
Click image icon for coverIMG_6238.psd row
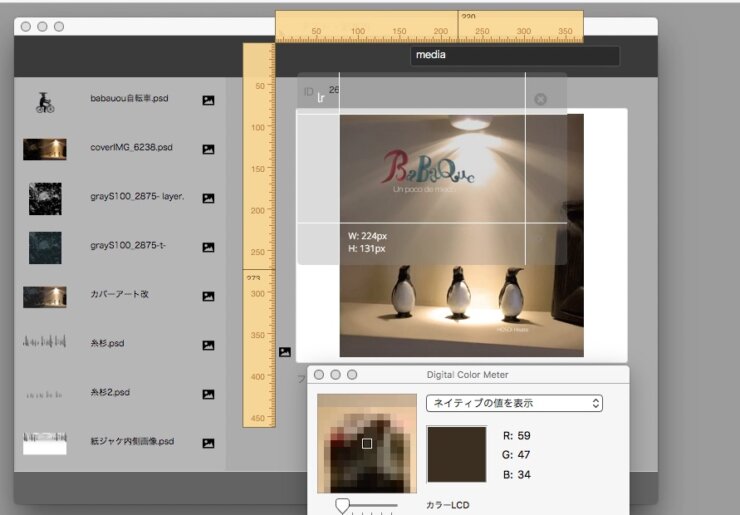coord(208,149)
